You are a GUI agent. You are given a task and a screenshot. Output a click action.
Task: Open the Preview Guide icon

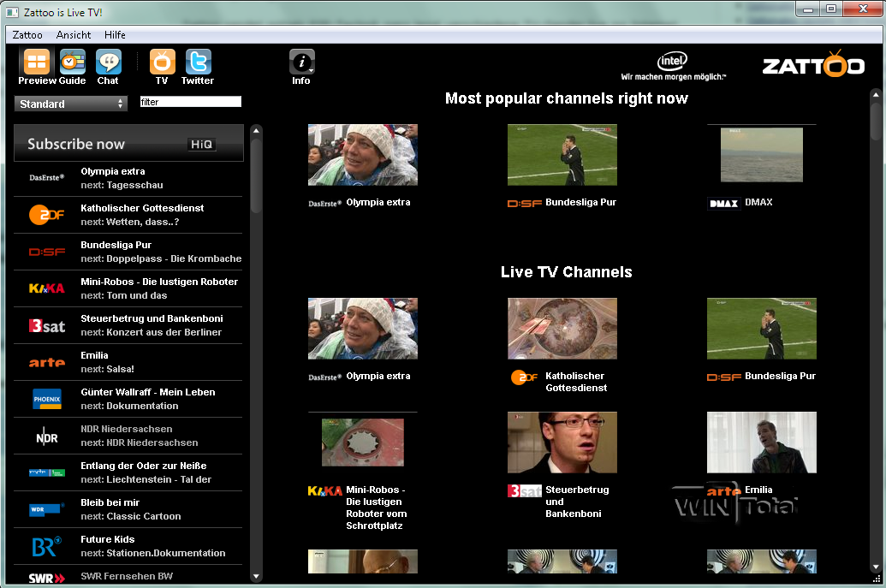tap(37, 62)
